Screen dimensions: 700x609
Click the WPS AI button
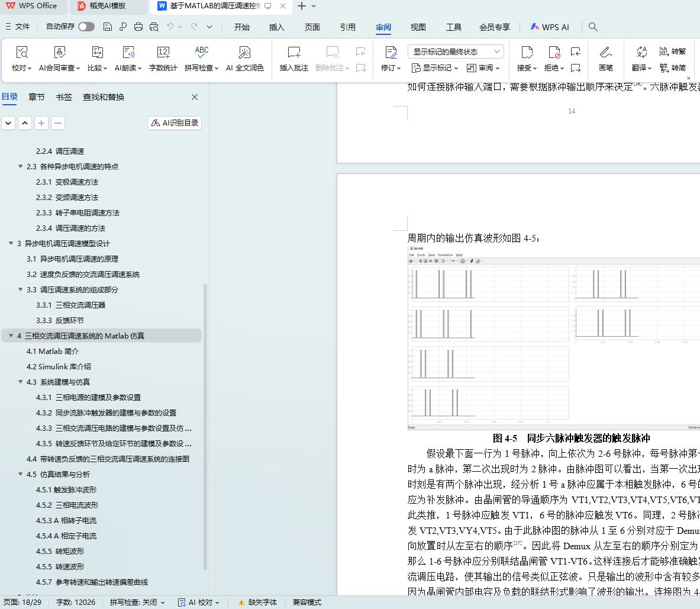(550, 27)
